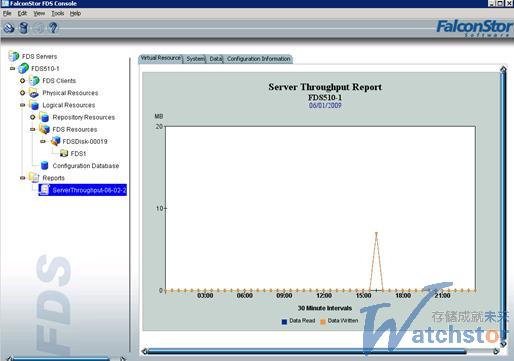
Task: Click the FDS1 client icon
Action: click(x=64, y=153)
